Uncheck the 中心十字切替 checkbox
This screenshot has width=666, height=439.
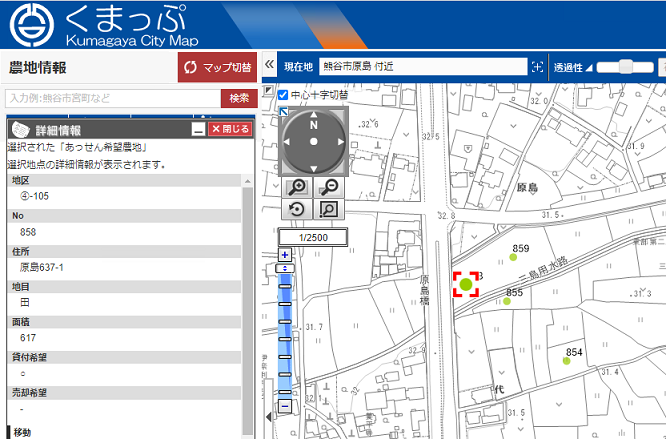[x=283, y=95]
